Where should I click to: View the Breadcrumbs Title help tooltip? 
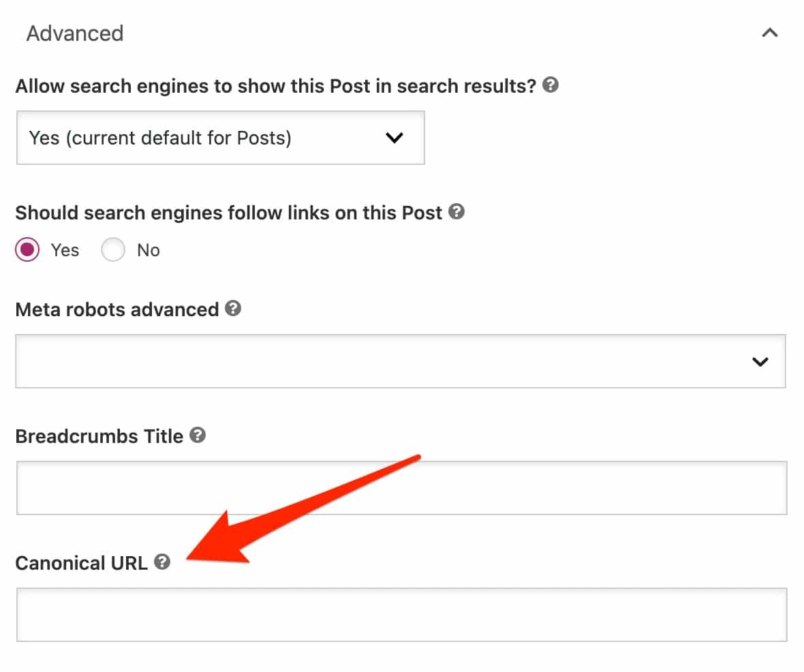198,436
